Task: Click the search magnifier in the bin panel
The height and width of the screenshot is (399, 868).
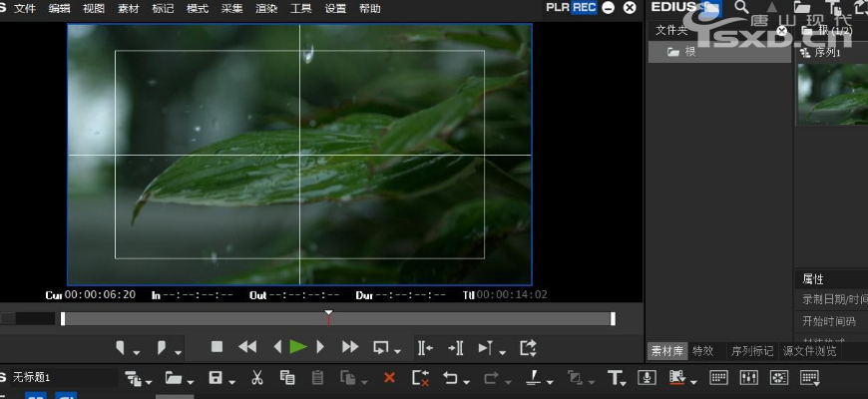Action: (x=741, y=7)
